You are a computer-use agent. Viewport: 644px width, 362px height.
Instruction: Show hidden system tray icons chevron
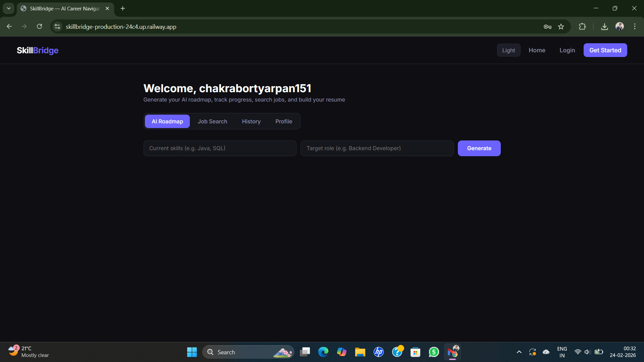pos(519,352)
